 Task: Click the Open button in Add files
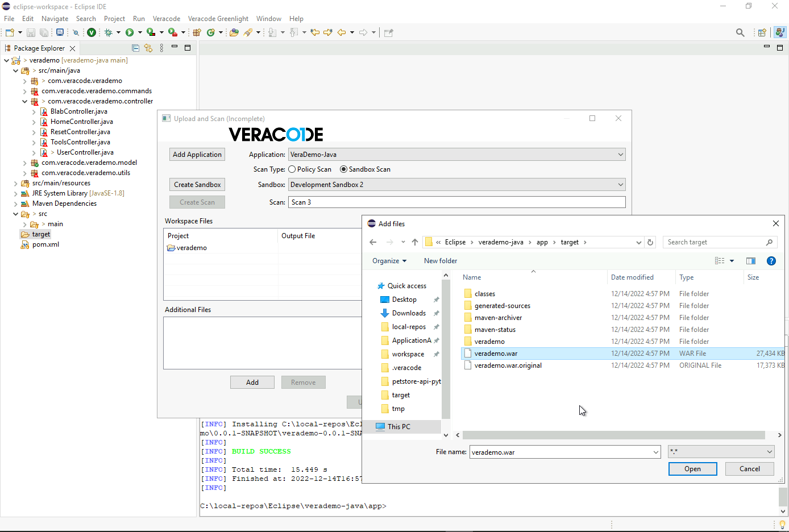point(692,469)
